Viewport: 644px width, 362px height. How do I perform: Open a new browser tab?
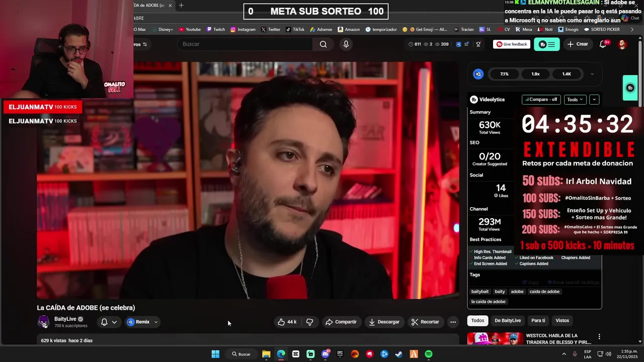pos(181,6)
